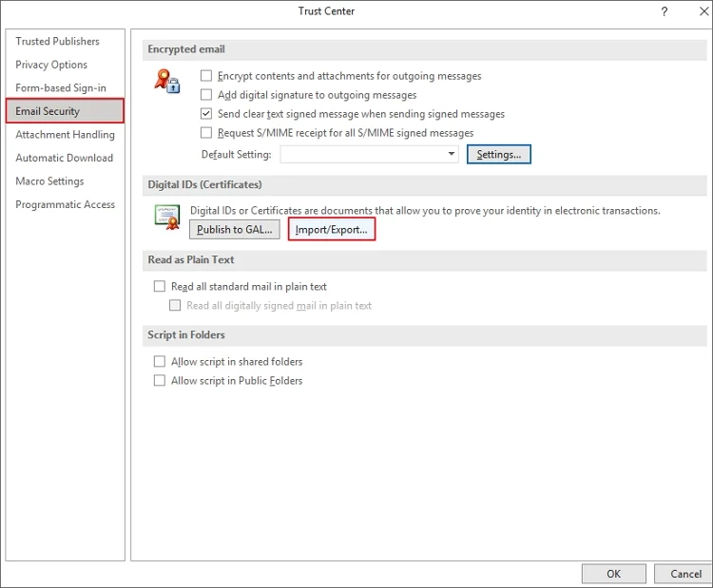Click the Settings... button
This screenshot has height=588, width=713.
[x=499, y=155]
